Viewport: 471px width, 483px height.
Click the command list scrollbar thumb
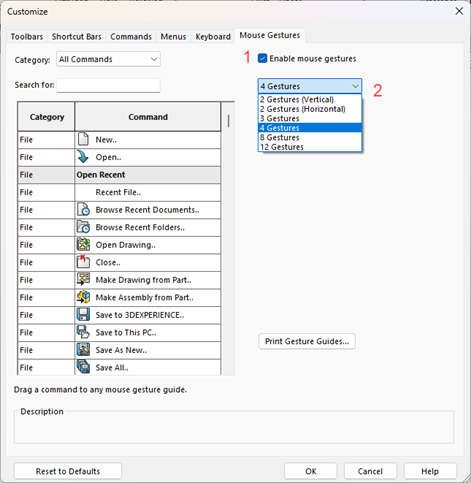228,121
